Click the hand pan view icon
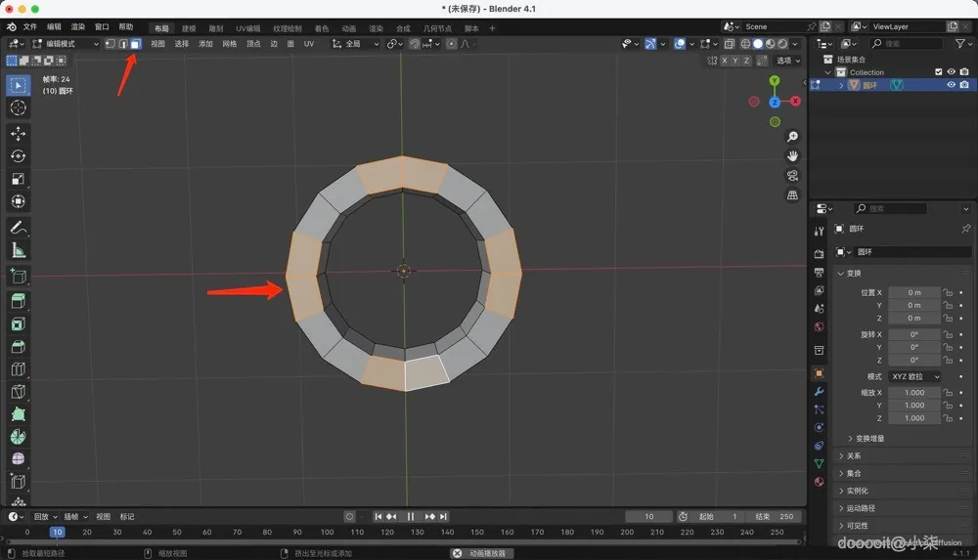 [792, 155]
